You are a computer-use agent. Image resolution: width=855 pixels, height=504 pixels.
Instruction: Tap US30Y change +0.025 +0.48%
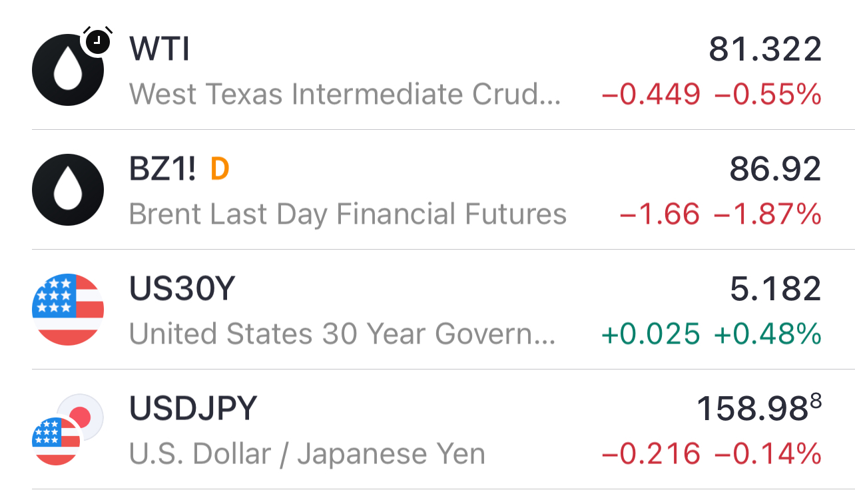pyautogui.click(x=711, y=334)
